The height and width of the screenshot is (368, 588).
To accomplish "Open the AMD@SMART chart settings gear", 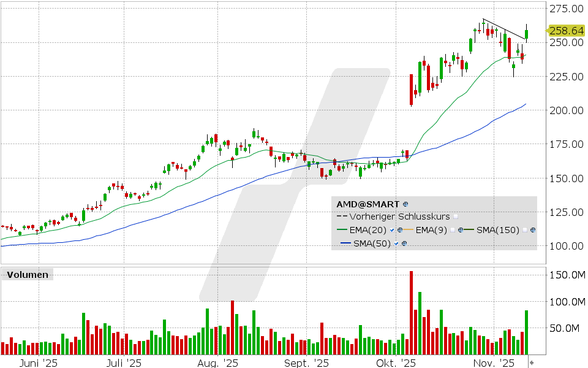I will (x=405, y=204).
